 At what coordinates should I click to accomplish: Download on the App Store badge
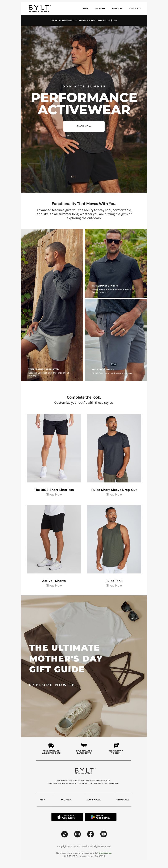[67, 817]
